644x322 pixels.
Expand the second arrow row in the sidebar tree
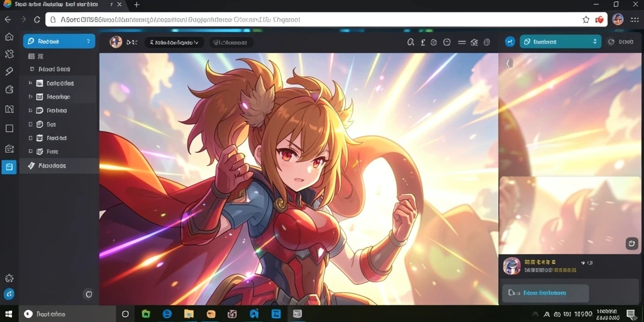[x=30, y=97]
